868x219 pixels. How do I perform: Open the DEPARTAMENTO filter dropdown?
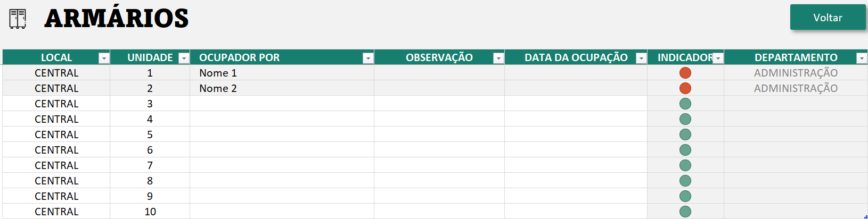(862, 58)
